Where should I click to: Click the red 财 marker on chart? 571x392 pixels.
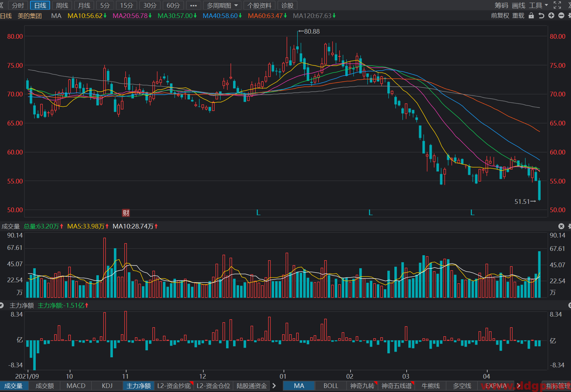pyautogui.click(x=126, y=213)
